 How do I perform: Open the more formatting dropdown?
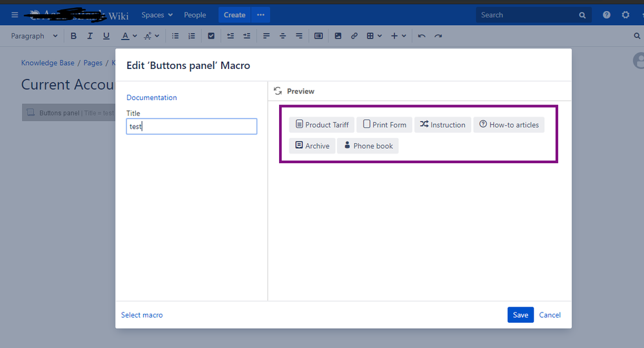(151, 36)
